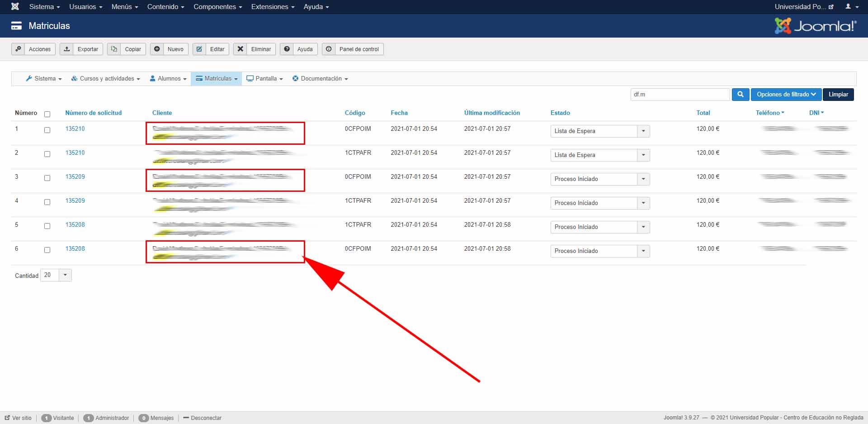The image size is (868, 424).
Task: Click the Ayuda question mark icon
Action: coord(287,49)
